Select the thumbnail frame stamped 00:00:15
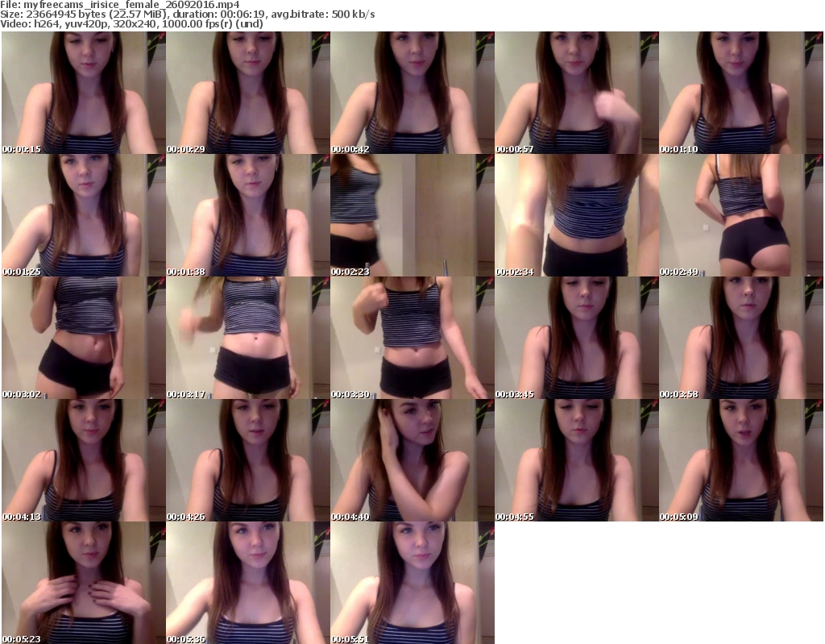825x644 pixels. (84, 93)
